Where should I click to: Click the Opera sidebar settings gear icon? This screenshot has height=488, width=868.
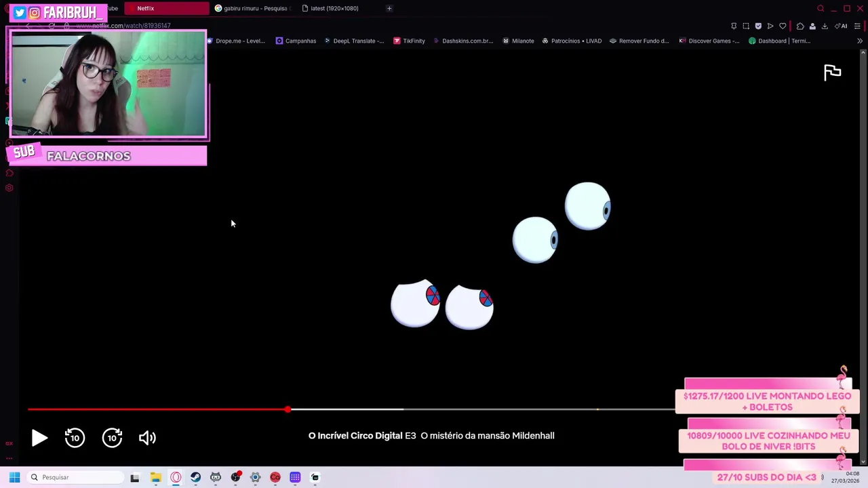pyautogui.click(x=9, y=188)
